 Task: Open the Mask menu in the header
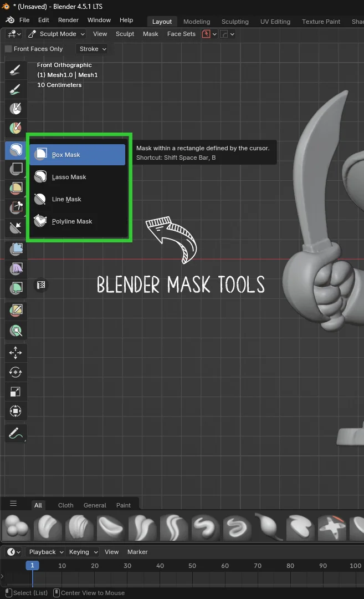(x=150, y=34)
